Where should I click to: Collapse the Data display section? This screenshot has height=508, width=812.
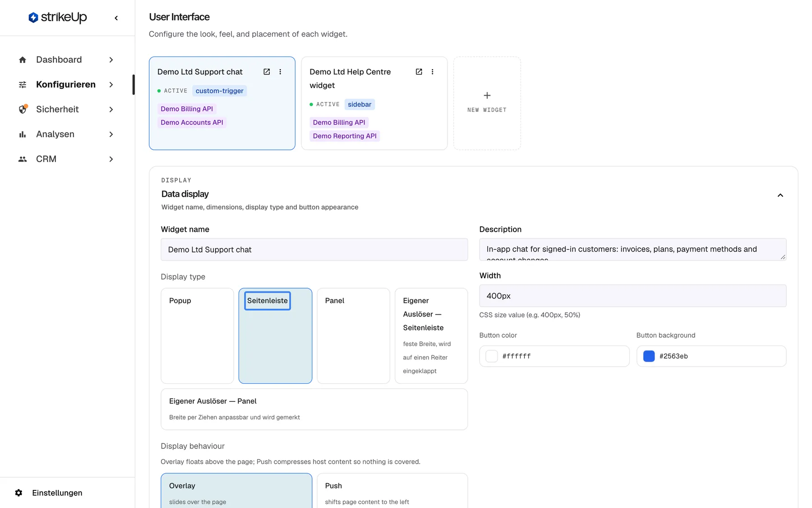[780, 195]
